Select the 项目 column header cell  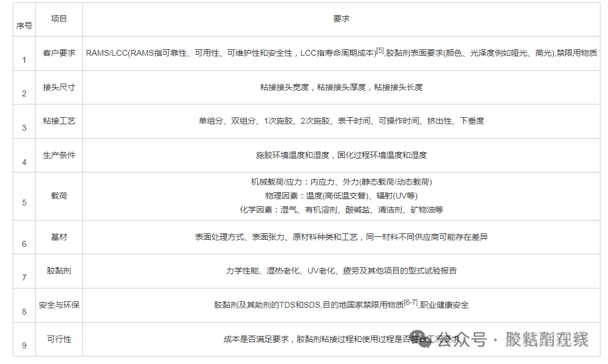(x=59, y=19)
